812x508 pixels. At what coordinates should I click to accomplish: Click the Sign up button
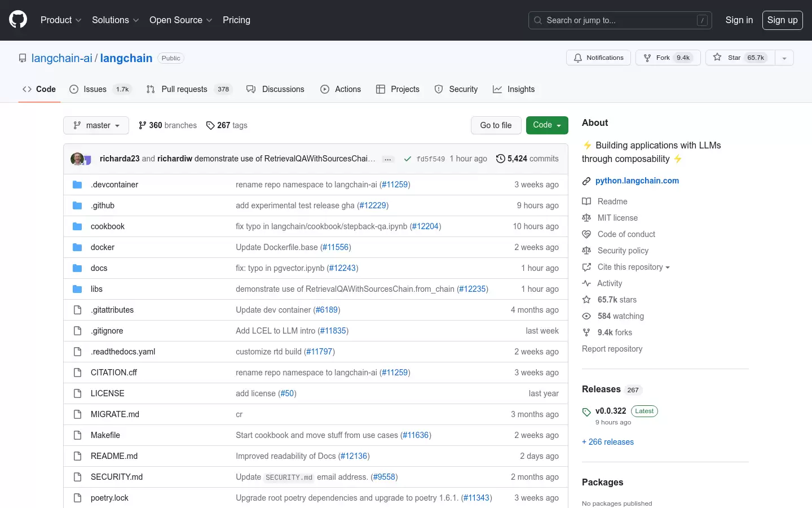[x=783, y=20]
